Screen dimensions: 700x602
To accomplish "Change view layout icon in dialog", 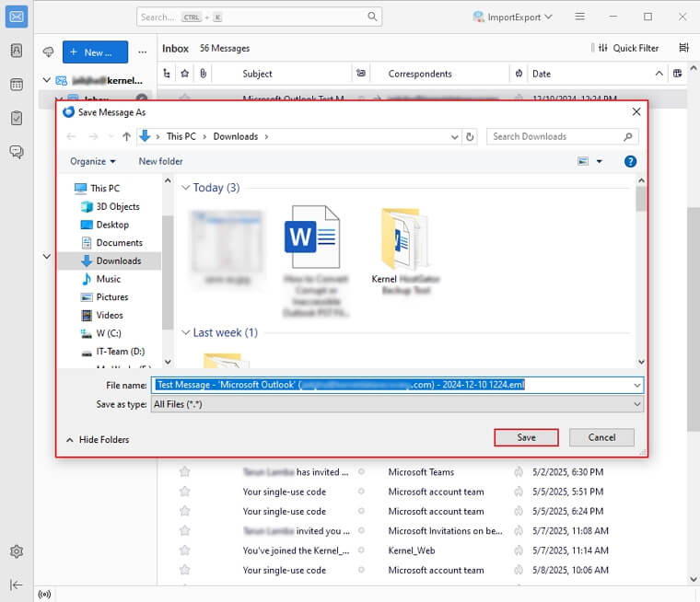I will [x=583, y=161].
